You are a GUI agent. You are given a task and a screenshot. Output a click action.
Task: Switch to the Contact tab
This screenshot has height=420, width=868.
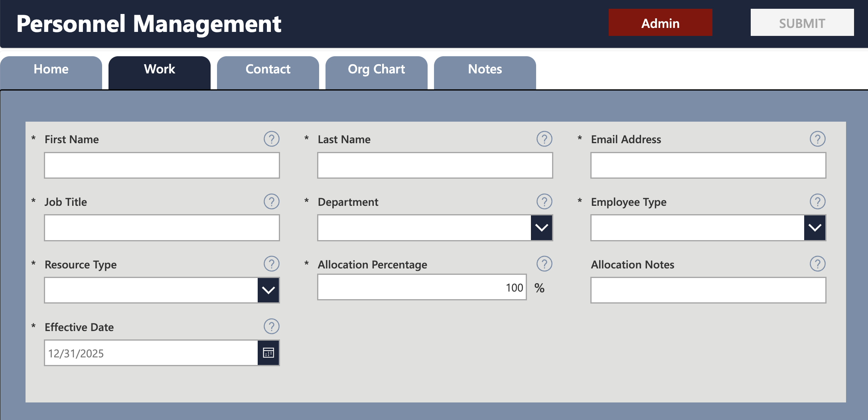(268, 73)
